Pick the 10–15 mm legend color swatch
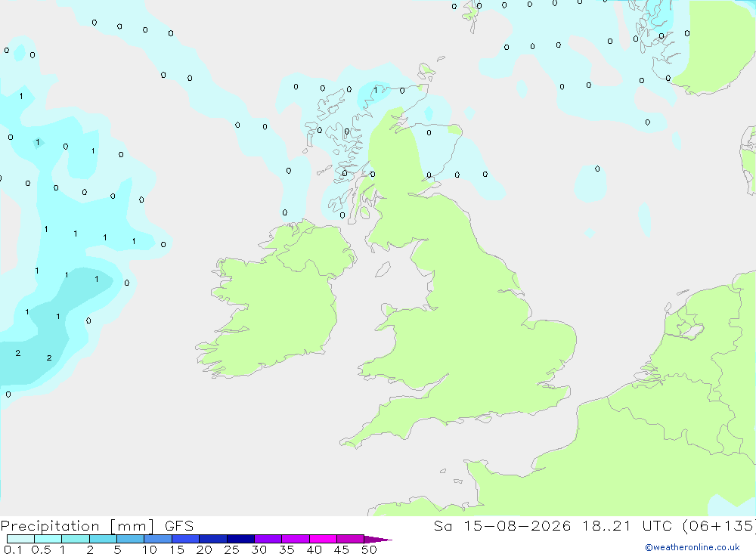The image size is (756, 554). click(158, 539)
